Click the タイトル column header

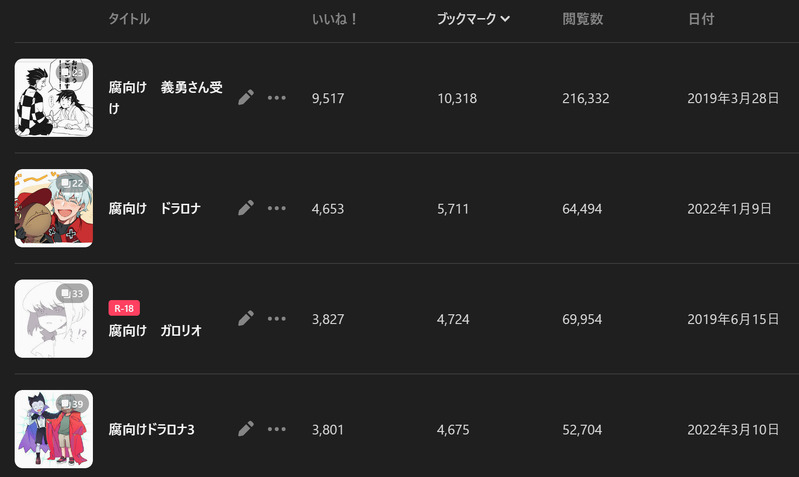point(129,19)
